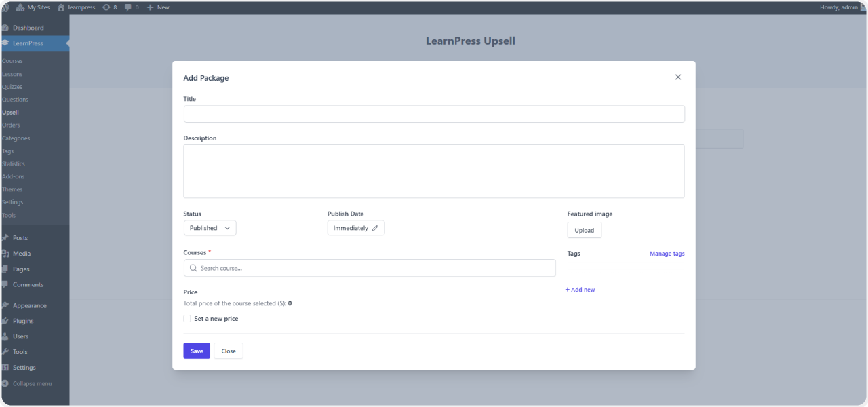
Task: Click the Add new tag link
Action: pos(580,289)
